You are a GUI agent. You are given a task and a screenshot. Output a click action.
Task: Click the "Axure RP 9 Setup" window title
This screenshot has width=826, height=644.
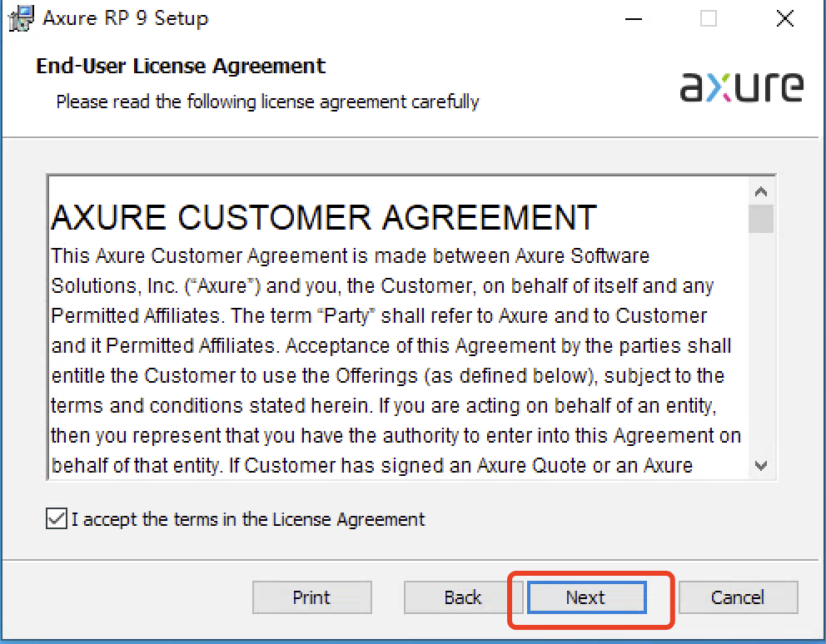pyautogui.click(x=125, y=18)
